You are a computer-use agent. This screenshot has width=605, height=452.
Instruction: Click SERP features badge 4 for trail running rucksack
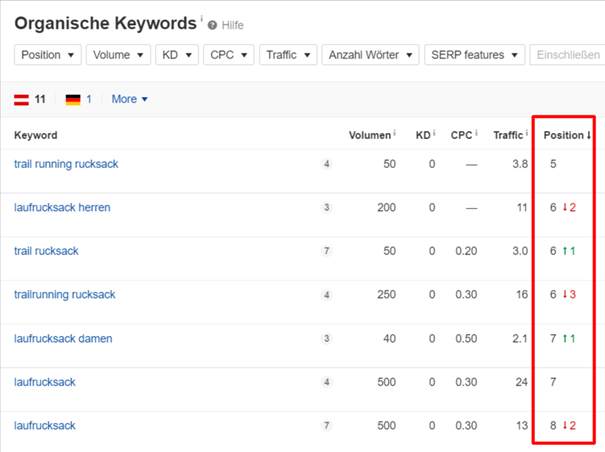pos(326,164)
